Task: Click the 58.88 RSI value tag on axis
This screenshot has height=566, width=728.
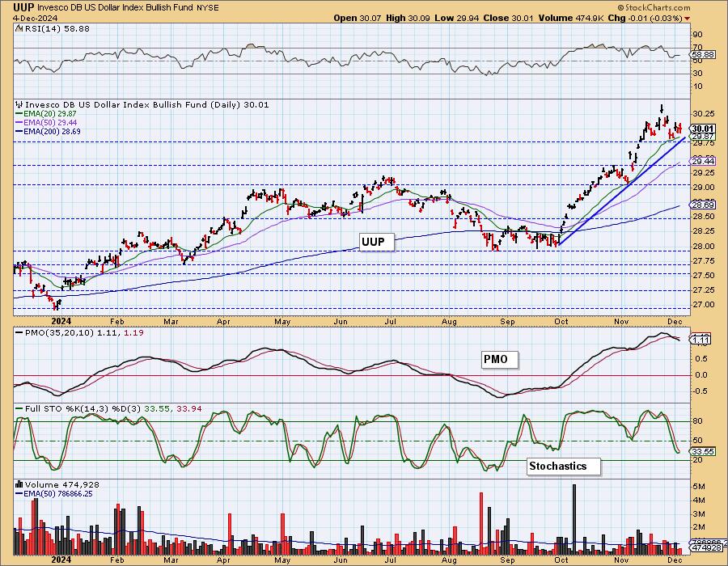Action: tap(703, 55)
